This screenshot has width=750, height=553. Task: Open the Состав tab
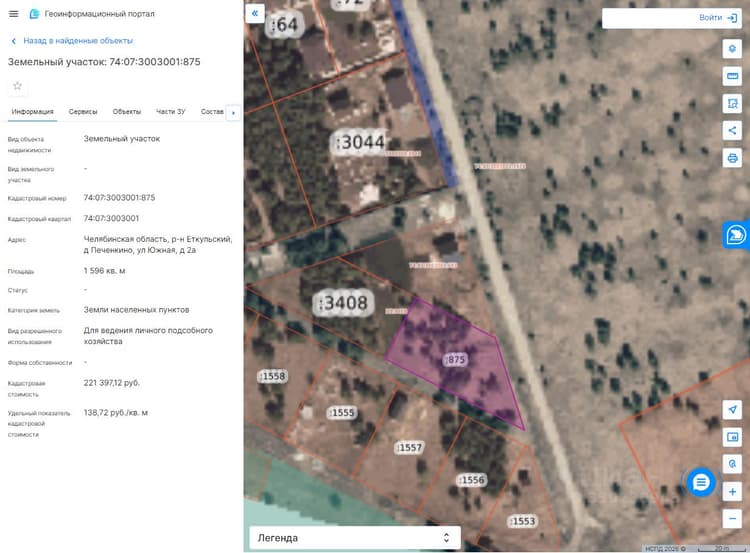click(212, 111)
